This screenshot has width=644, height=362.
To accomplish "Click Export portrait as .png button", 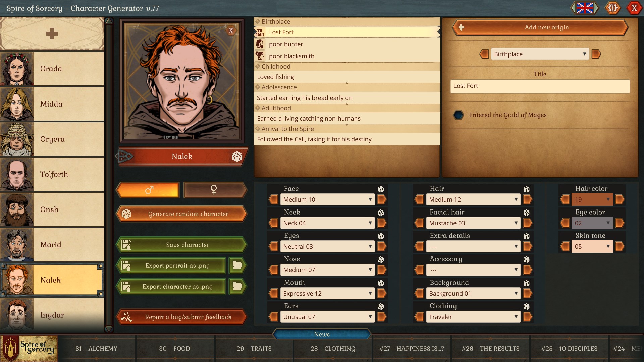I will [x=178, y=266].
